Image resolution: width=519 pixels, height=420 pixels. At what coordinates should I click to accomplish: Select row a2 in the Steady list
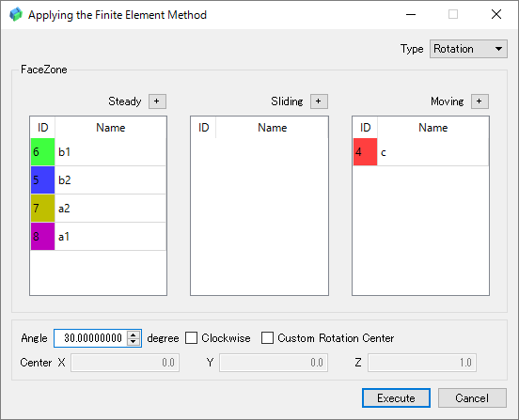99,208
